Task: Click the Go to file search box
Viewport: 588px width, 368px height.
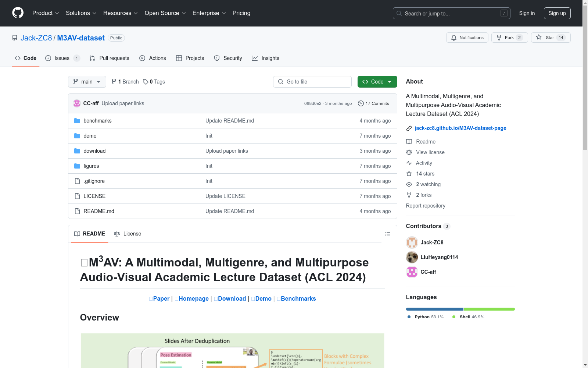Action: pyautogui.click(x=312, y=82)
